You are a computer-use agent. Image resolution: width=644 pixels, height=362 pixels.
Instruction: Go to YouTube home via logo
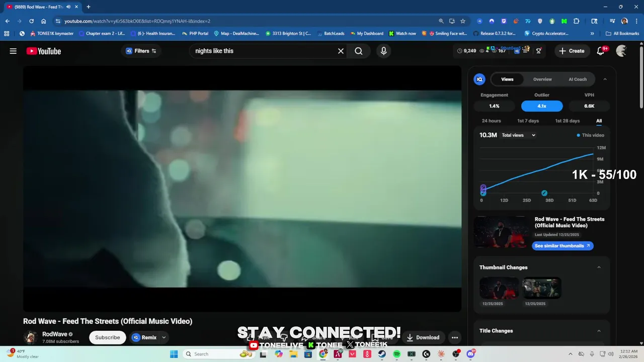click(x=44, y=51)
